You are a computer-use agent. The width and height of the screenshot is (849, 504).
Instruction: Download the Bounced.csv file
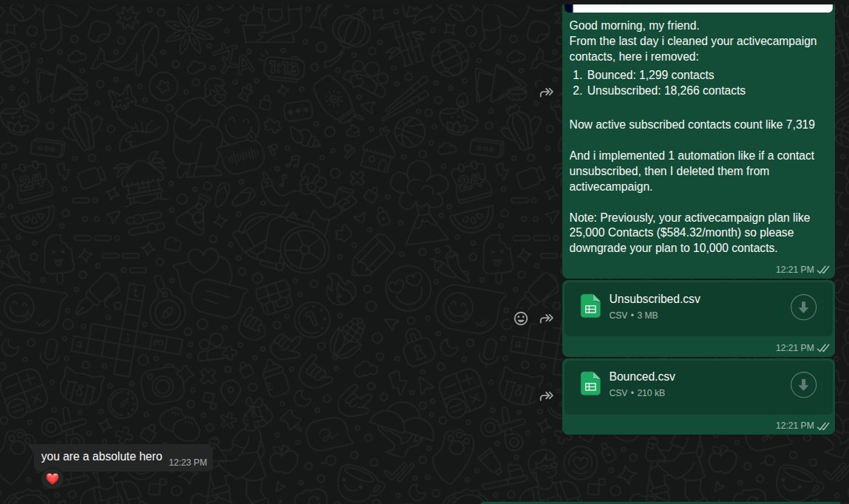coord(803,385)
